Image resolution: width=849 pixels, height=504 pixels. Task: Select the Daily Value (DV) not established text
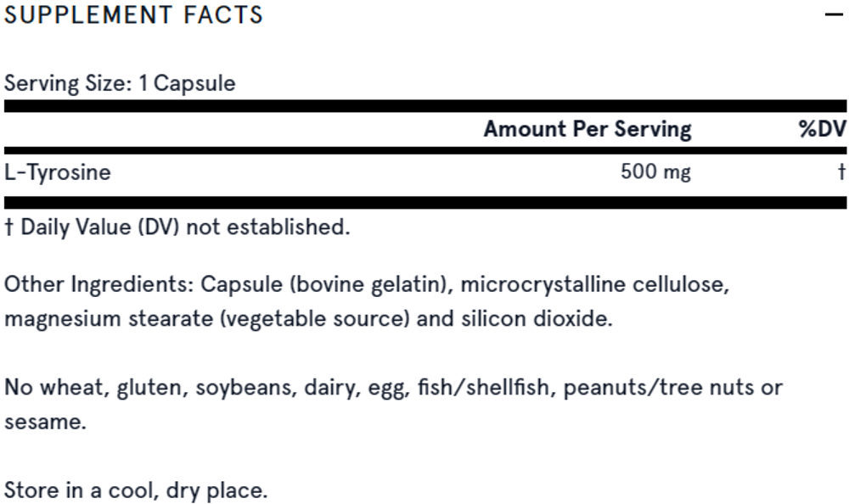[185, 227]
